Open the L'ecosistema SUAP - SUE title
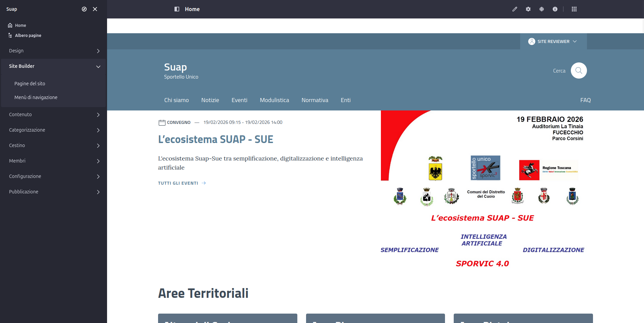The height and width of the screenshot is (323, 644). pos(215,139)
